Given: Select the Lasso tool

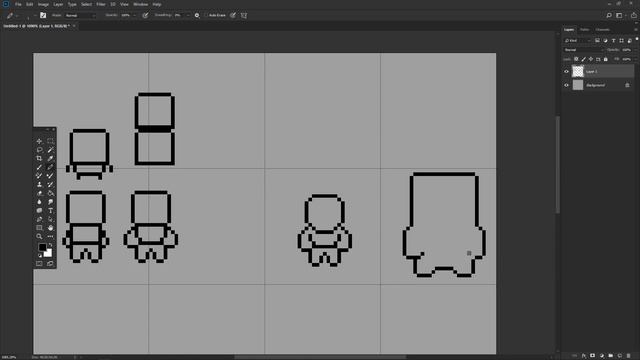Looking at the screenshot, I should (39, 150).
